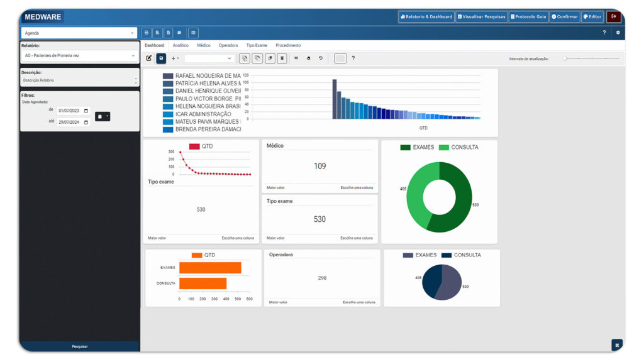Viewport: 644px width, 362px height.
Task: Adjust the Intervalo de atualização slider
Action: pos(591,58)
